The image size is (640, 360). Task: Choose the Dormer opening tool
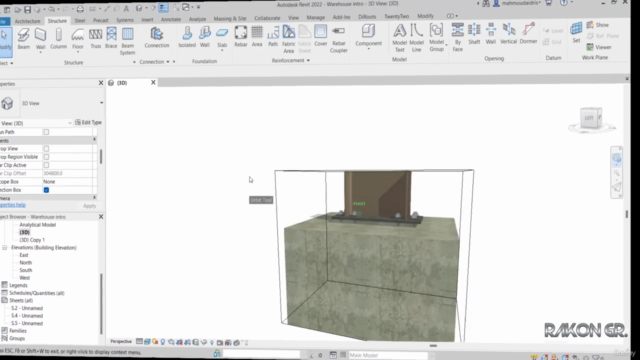click(528, 33)
